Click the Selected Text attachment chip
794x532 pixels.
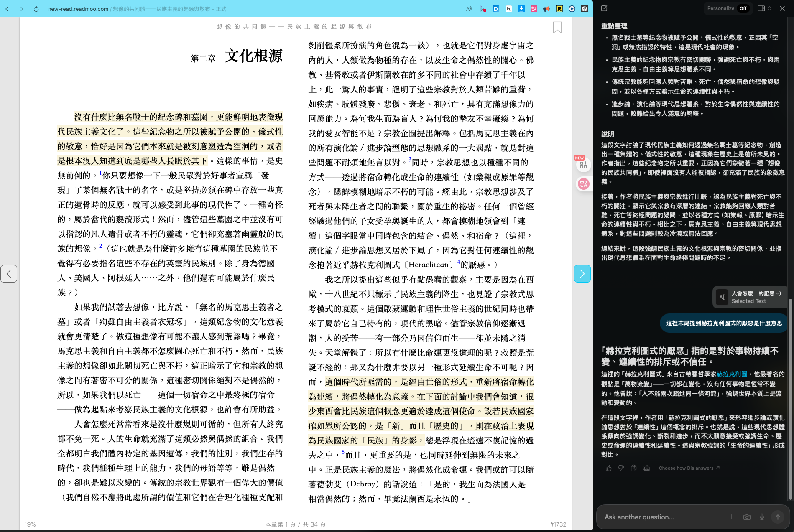pos(749,297)
